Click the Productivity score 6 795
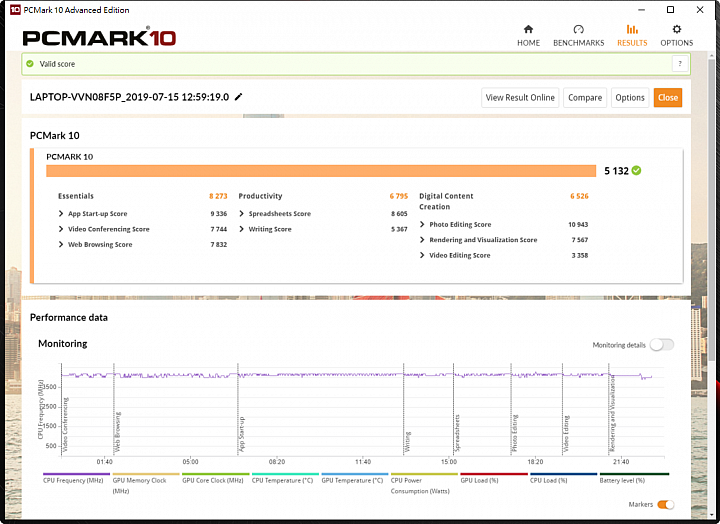 (x=399, y=196)
